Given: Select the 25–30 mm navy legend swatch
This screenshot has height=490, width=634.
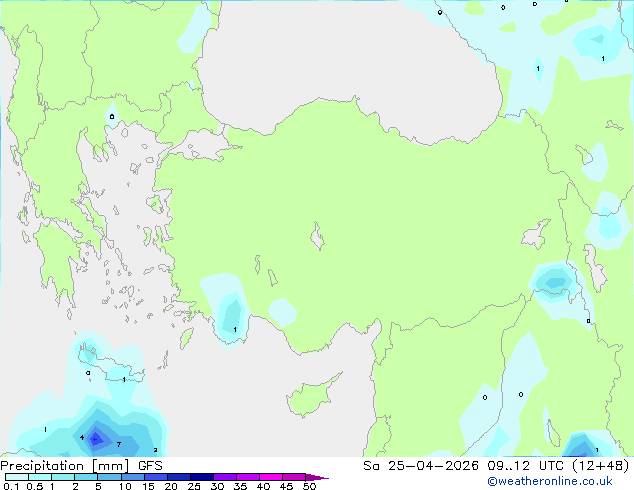Looking at the screenshot, I should (202, 477).
